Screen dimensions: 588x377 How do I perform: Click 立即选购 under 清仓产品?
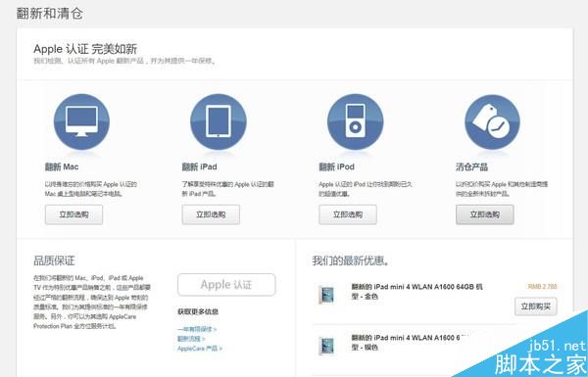coord(485,214)
